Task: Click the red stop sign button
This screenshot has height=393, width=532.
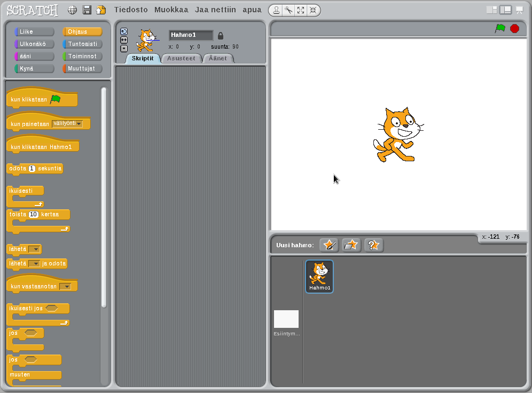Action: [515, 28]
